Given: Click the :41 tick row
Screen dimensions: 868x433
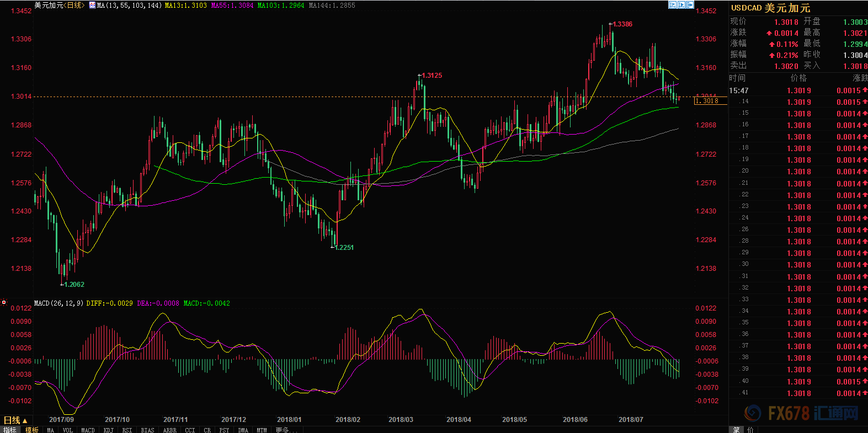Looking at the screenshot, I should (x=798, y=393).
